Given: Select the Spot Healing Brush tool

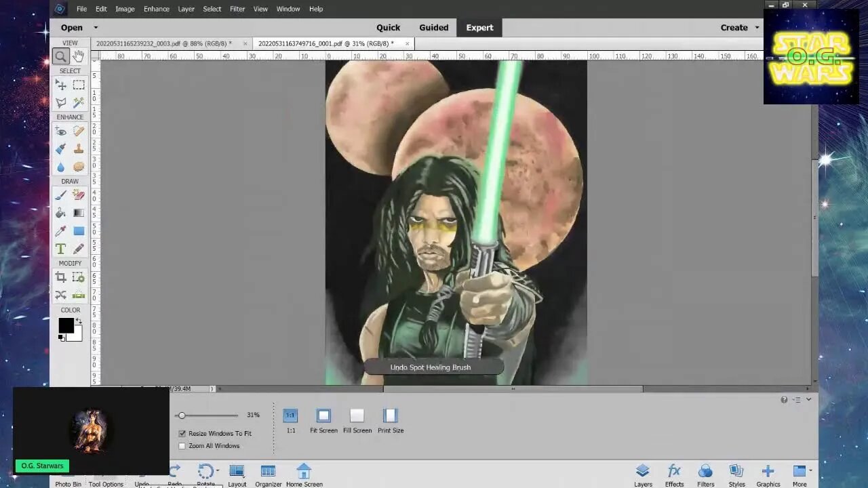Looking at the screenshot, I should click(79, 131).
